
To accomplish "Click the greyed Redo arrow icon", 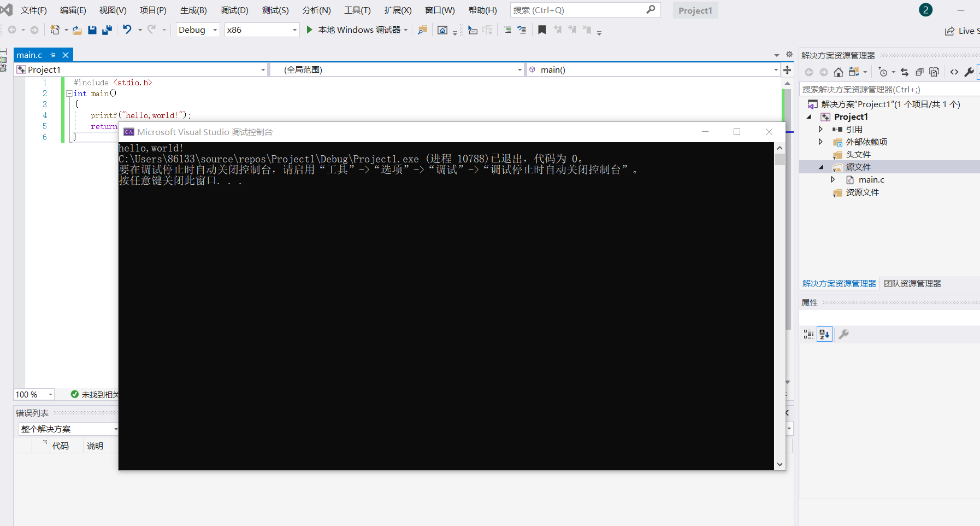I will coord(151,30).
